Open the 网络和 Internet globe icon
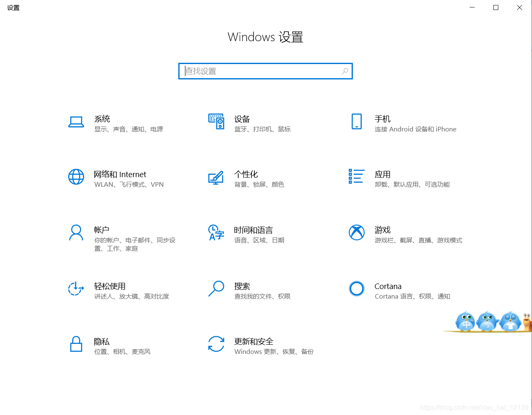Viewport: 532px width, 415px height. point(76,177)
